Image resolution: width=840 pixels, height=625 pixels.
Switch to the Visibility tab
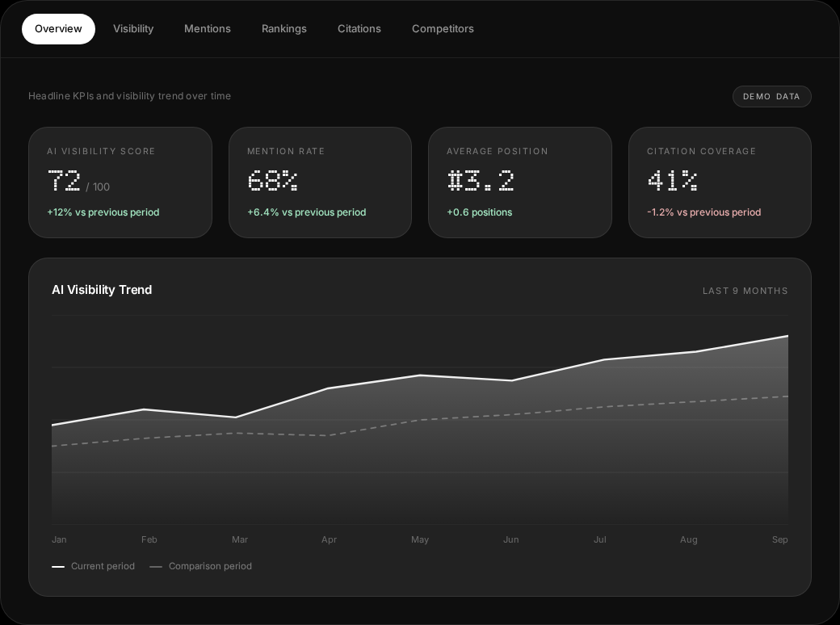pyautogui.click(x=133, y=29)
